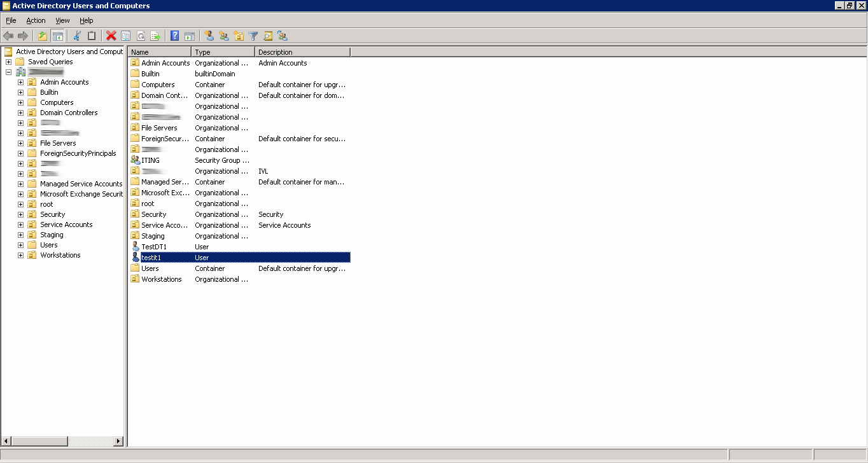The image size is (868, 463).
Task: Open Help using the question mark icon
Action: click(173, 36)
